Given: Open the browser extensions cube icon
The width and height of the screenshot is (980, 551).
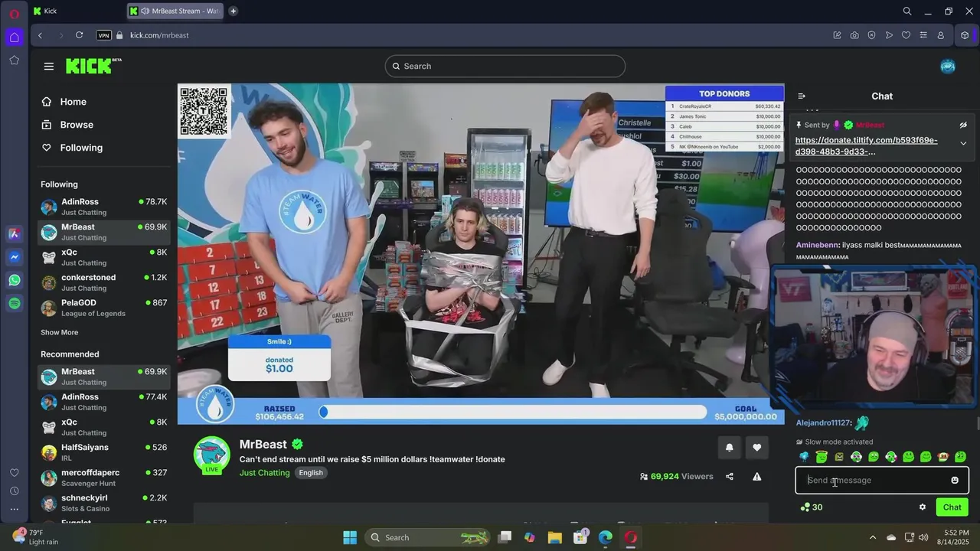Looking at the screenshot, I should click(965, 35).
